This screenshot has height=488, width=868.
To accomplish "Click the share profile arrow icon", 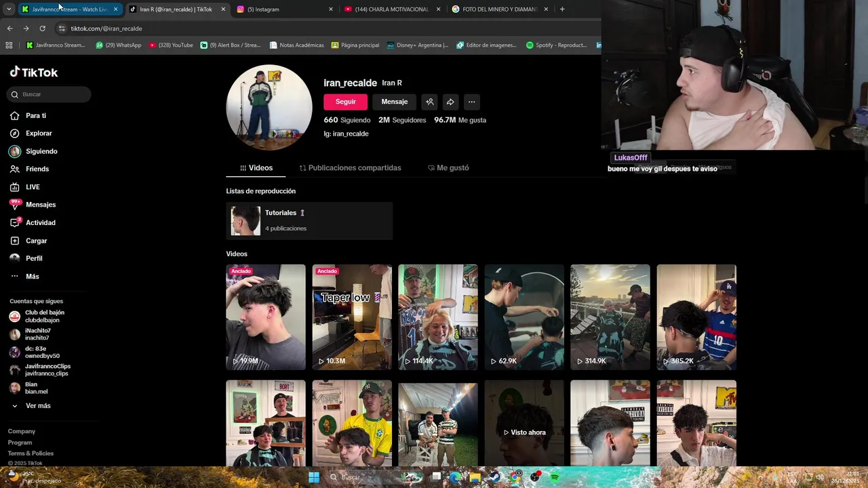I will (450, 102).
